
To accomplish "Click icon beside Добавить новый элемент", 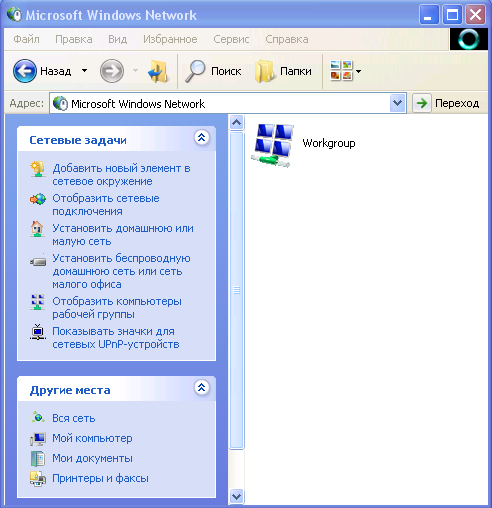I will pos(38,169).
